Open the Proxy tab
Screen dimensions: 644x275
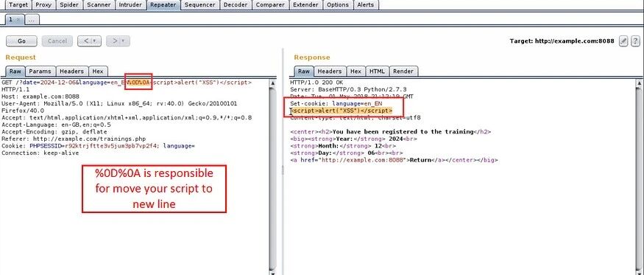pos(43,5)
